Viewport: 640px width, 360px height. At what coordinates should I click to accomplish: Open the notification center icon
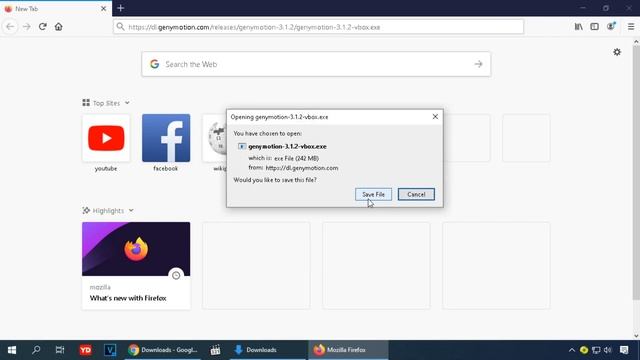624,350
